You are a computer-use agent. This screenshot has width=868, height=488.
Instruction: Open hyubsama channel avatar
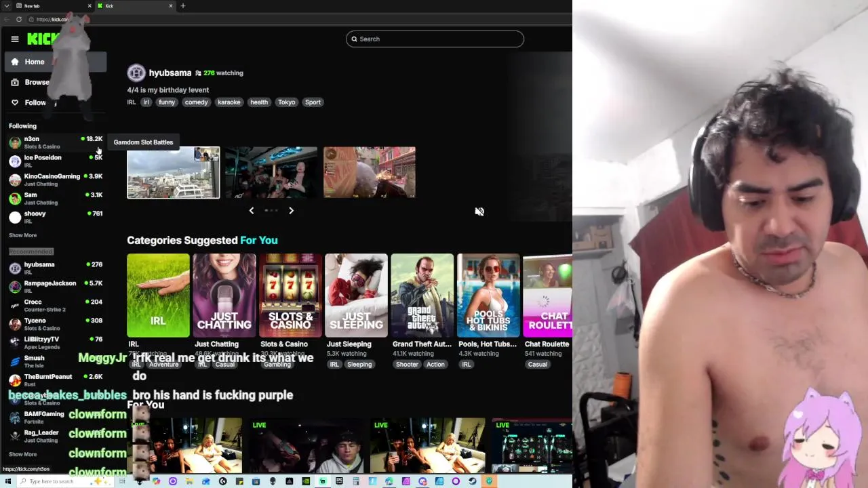pos(136,73)
